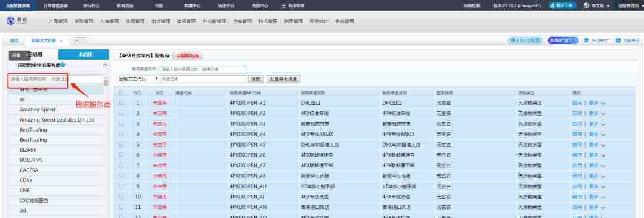This screenshot has height=218, width=644.
Task: Select Amazing Speed Logistics Limited provider
Action: click(x=57, y=120)
